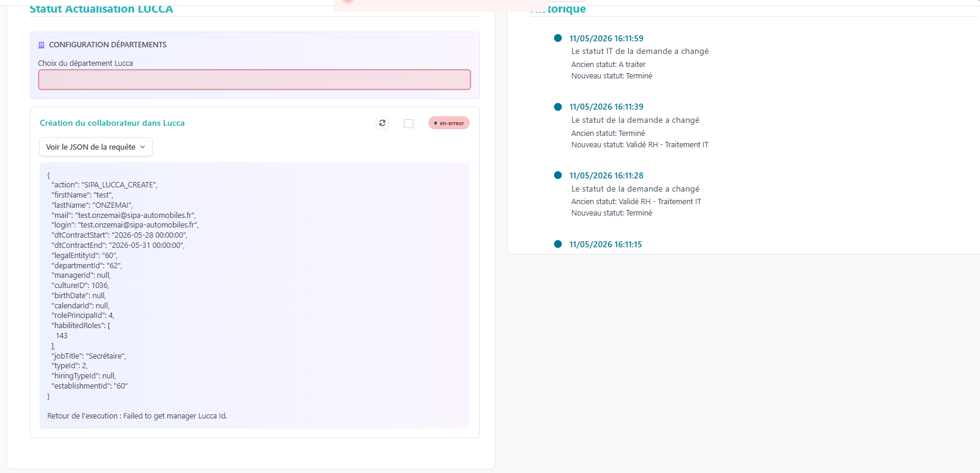This screenshot has width=980, height=473.
Task: Select history entry dated 11/05/2026 16:11:28
Action: (606, 175)
